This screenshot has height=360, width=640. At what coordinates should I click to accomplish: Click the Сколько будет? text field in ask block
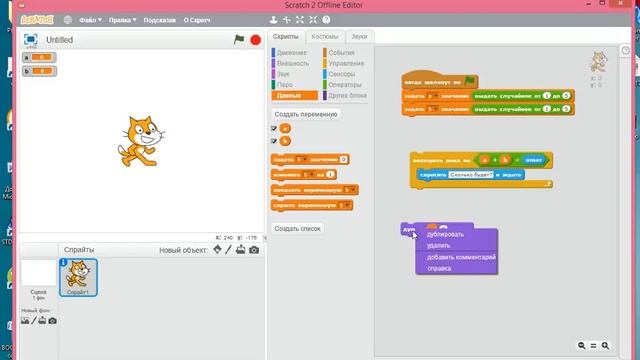coord(471,175)
